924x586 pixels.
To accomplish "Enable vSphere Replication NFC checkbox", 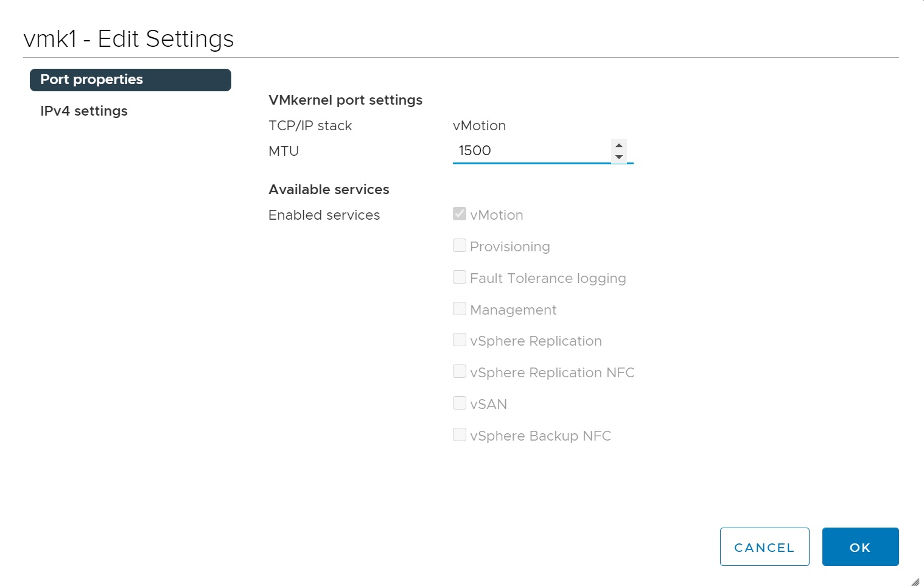I will (x=460, y=372).
